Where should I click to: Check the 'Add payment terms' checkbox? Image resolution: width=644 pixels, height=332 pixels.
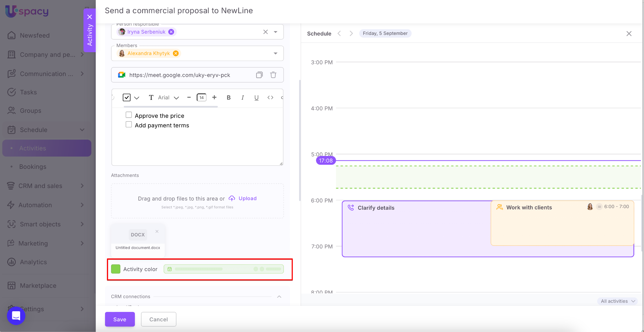tap(129, 124)
